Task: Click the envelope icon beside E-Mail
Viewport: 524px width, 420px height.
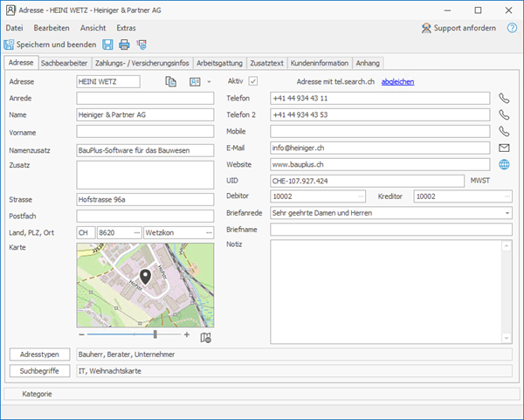Action: (x=504, y=148)
